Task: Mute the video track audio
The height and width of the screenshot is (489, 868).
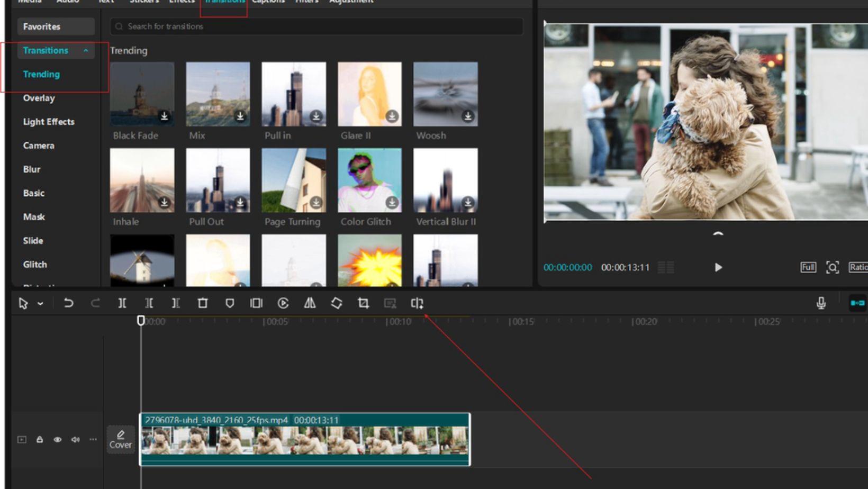Action: click(x=76, y=439)
